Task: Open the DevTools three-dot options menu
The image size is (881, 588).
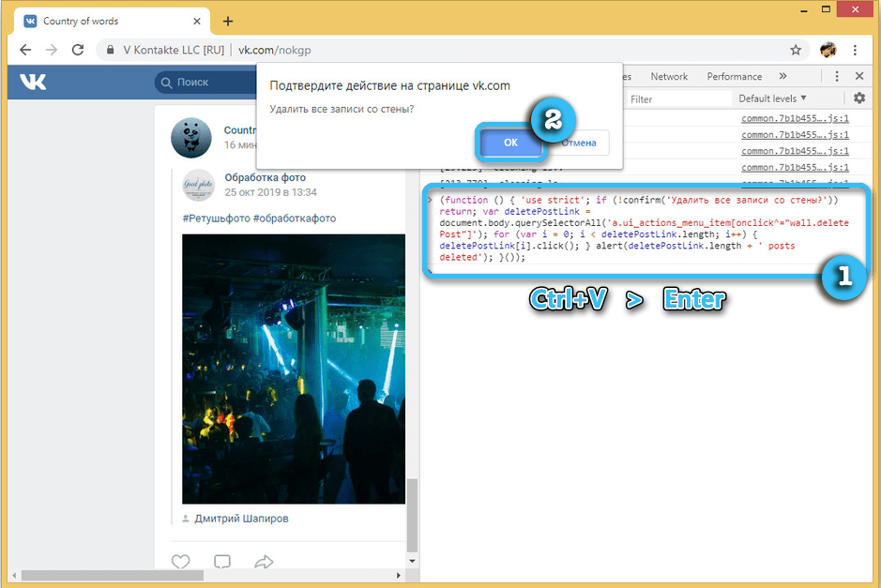Action: [x=834, y=77]
